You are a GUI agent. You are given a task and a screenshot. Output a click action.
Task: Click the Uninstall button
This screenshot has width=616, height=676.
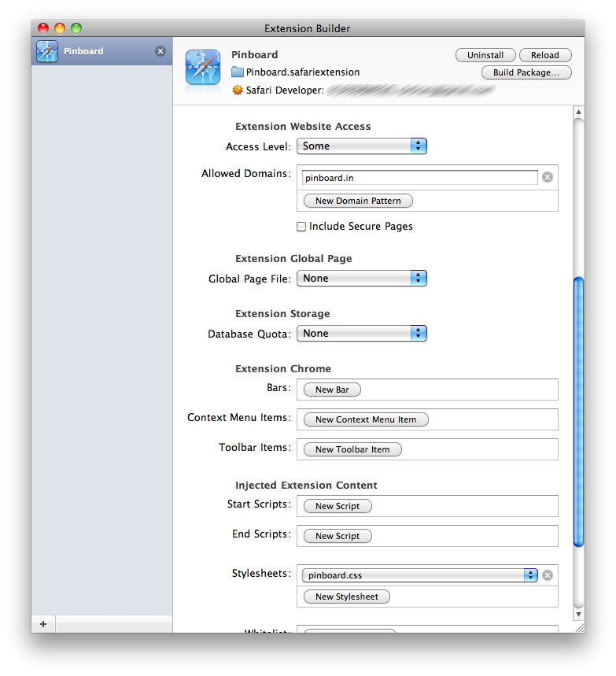coord(485,55)
